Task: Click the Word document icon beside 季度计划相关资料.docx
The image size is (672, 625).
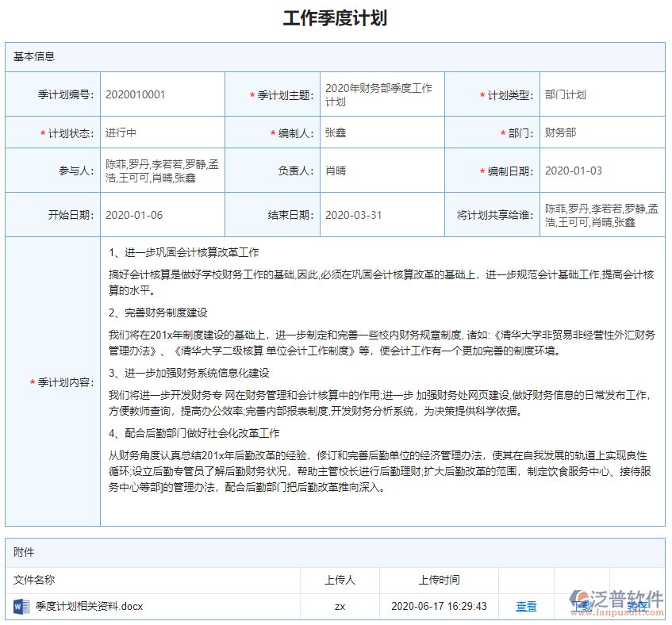Action: click(20, 605)
